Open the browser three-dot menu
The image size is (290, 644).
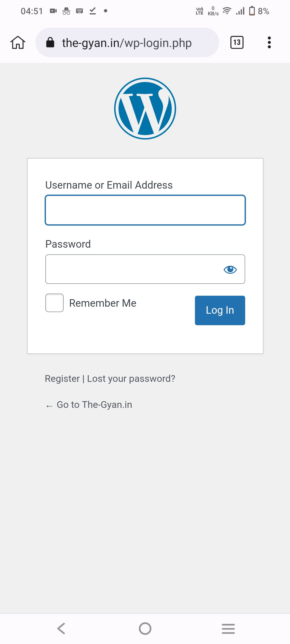269,42
